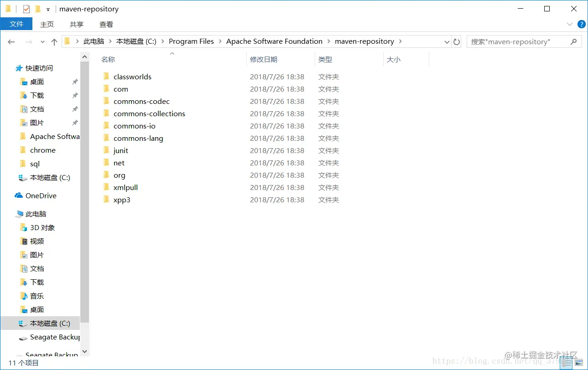Click the New Folder icon in title bar
This screenshot has height=370, width=588.
[38, 9]
